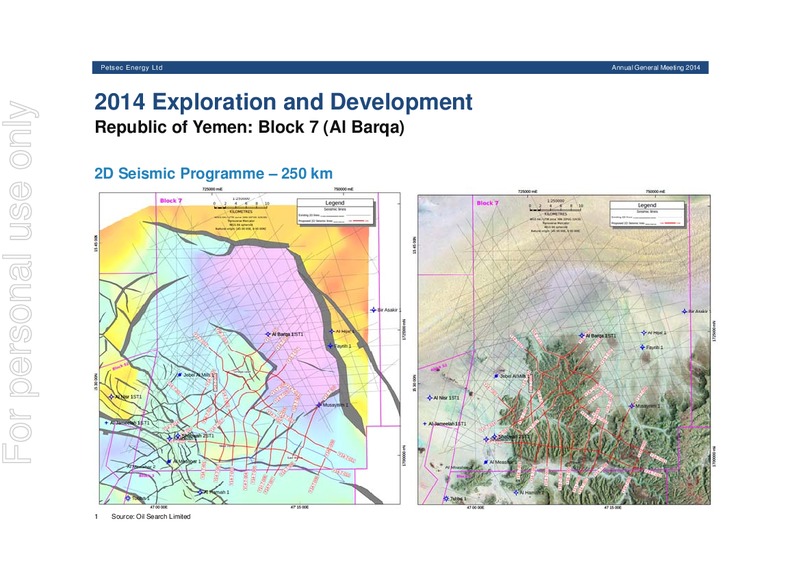
Task: Click the "Al Nisr 1ST1" label on left map
Action: pos(129,397)
